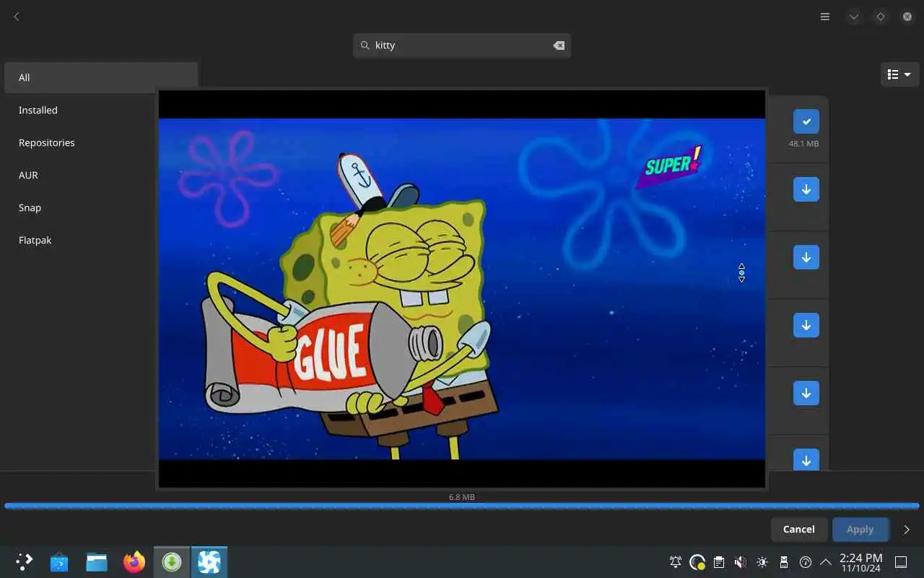Click the muted volume tray icon

point(741,562)
